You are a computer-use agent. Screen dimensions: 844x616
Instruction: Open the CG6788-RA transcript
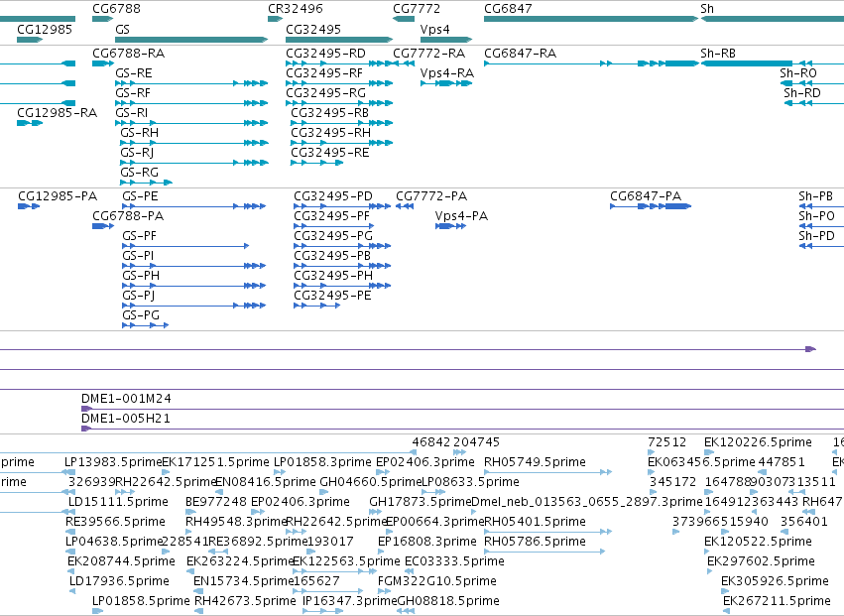tap(103, 63)
